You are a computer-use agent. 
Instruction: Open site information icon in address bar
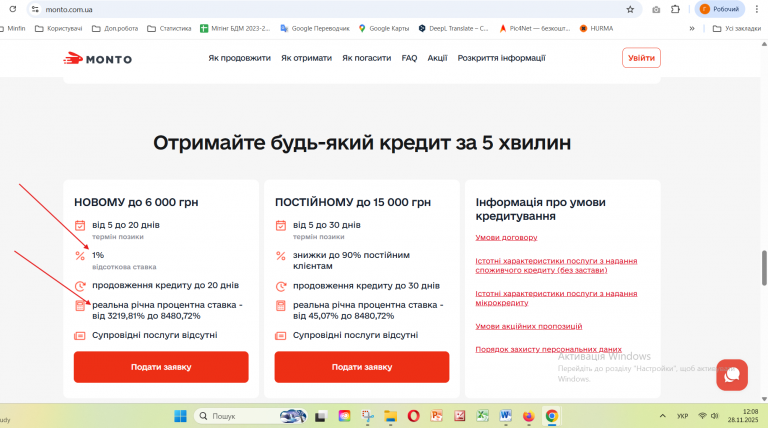tap(35, 9)
